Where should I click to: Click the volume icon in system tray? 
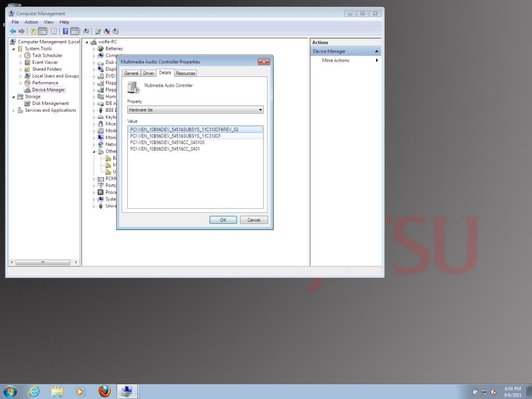pyautogui.click(x=494, y=392)
